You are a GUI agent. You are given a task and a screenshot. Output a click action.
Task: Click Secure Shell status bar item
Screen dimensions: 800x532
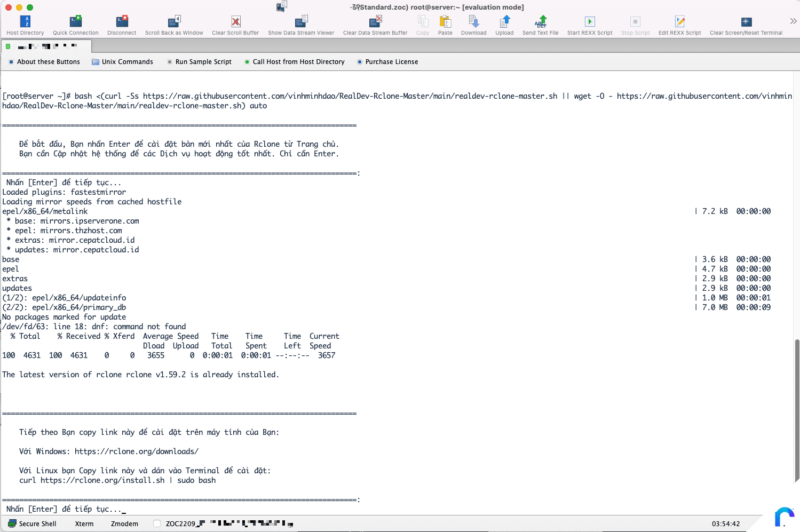click(x=32, y=524)
